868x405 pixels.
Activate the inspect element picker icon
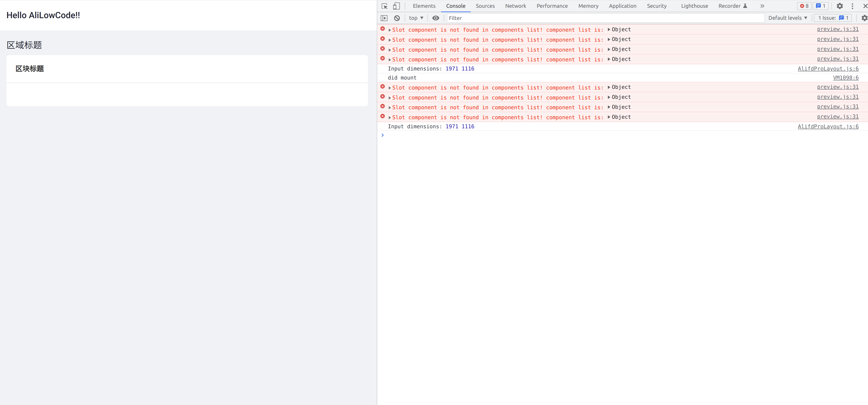pyautogui.click(x=385, y=6)
